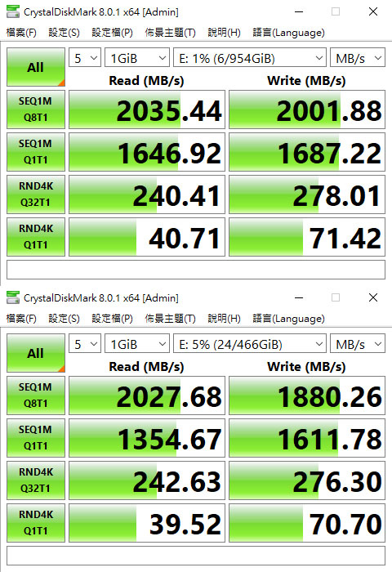
Task: Open 佈景主題(T) menu in bottom window
Action: coord(170,319)
